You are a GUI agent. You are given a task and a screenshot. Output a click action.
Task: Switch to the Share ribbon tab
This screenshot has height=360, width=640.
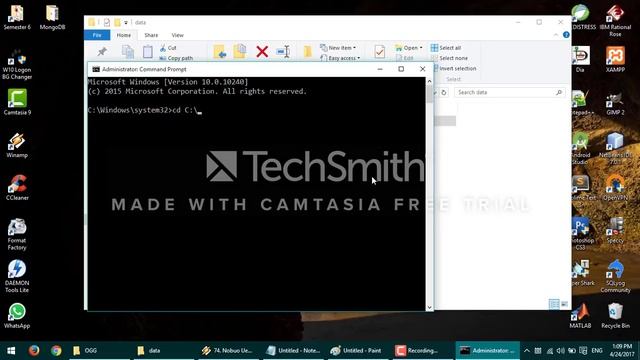[x=151, y=35]
